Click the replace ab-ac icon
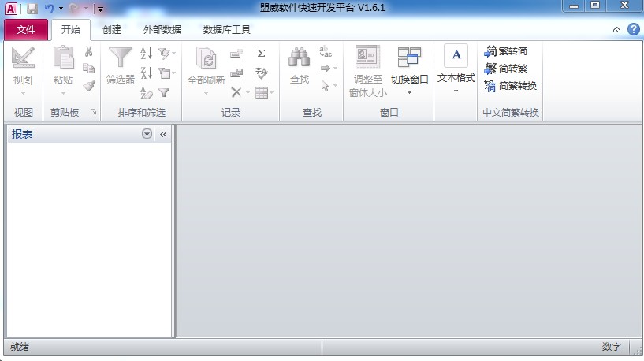644x361 pixels. (326, 52)
